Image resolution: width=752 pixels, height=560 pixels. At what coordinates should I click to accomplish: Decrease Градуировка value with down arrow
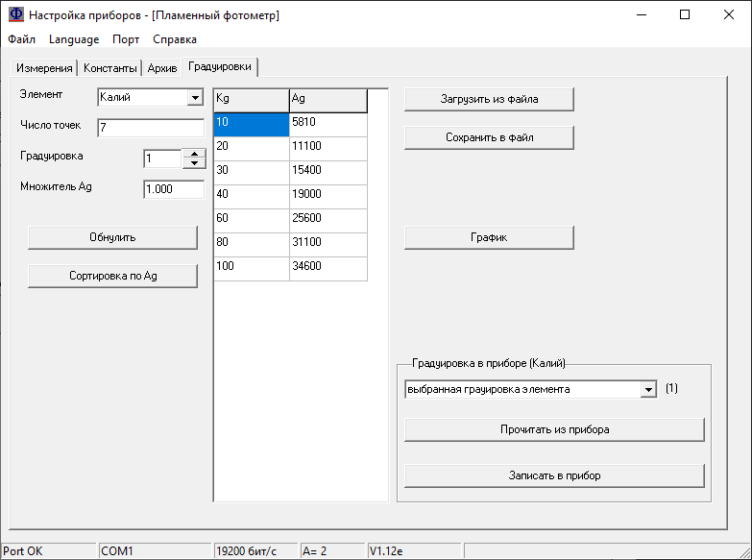(194, 163)
